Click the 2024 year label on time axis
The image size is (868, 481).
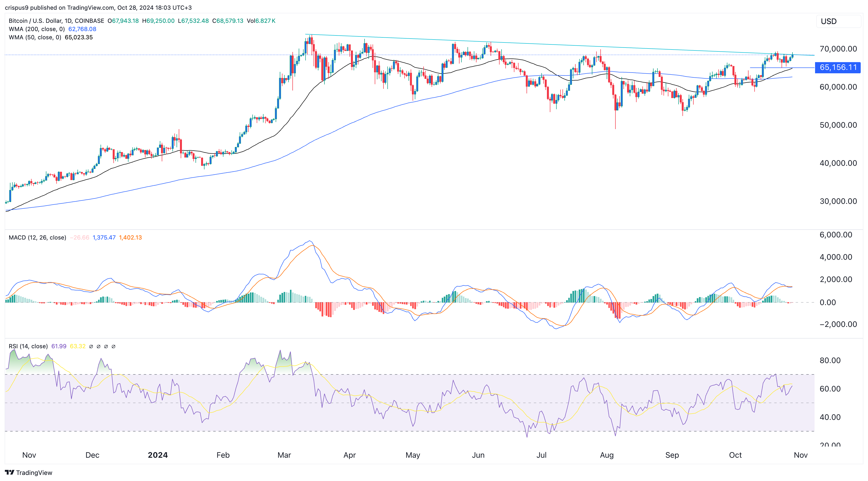click(x=158, y=455)
